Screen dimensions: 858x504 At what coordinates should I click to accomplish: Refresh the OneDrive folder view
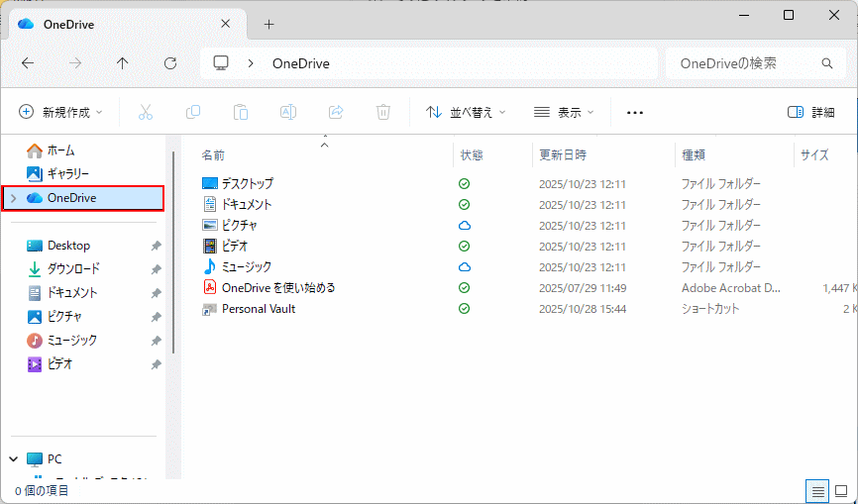170,63
